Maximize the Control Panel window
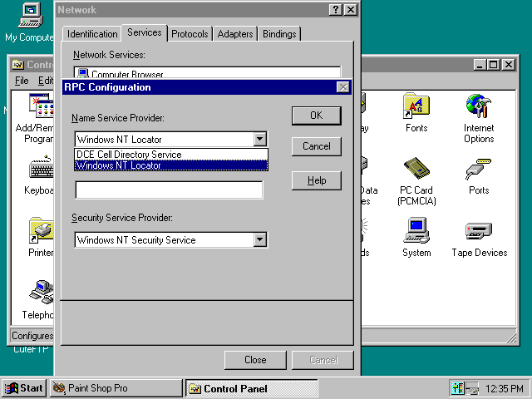Image resolution: width=532 pixels, height=399 pixels. 494,65
